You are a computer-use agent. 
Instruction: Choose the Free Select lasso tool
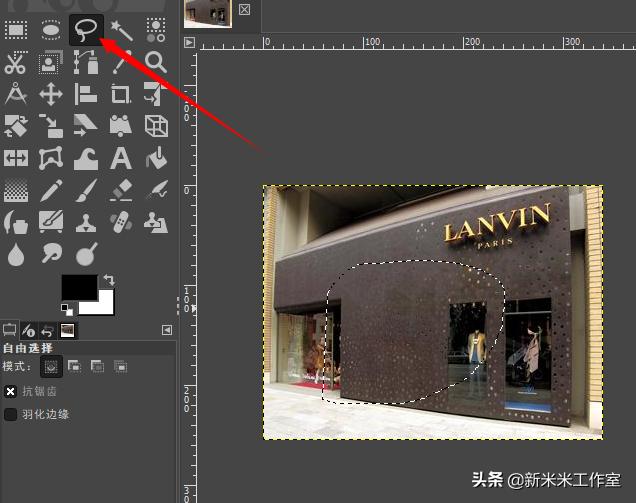coord(86,30)
